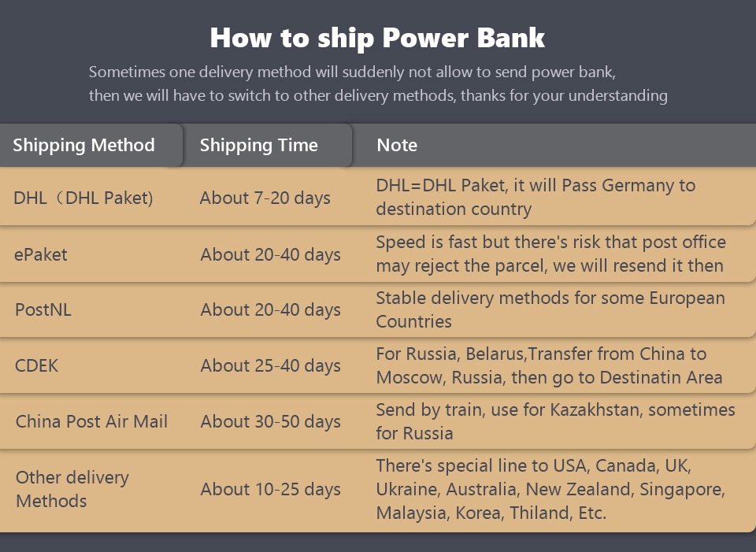Click the post office reject parcel note

550,254
